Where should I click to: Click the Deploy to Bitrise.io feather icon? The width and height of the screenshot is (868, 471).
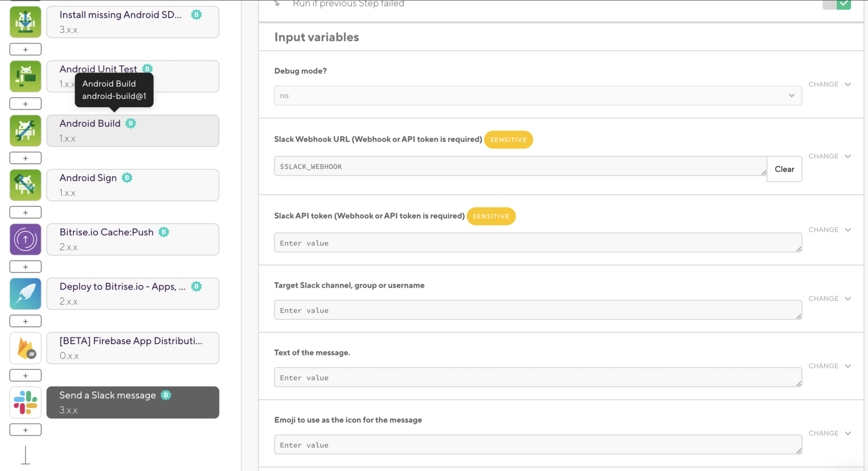25,294
